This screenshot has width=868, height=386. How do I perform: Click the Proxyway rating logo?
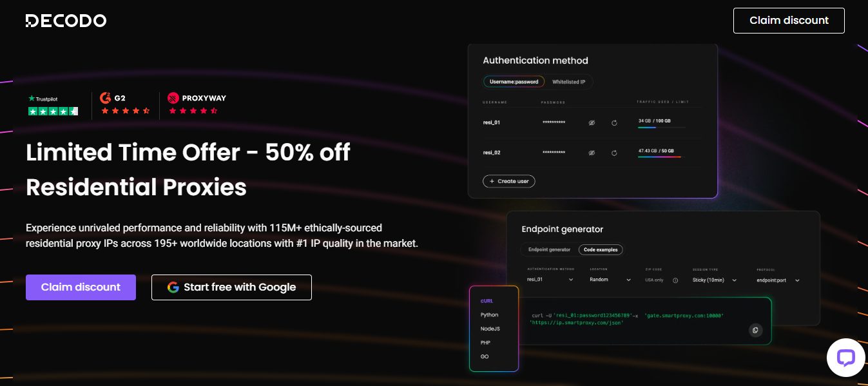(197, 104)
